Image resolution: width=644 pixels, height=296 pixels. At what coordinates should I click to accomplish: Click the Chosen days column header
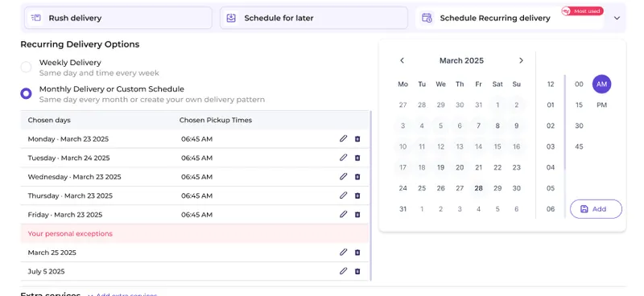click(49, 121)
